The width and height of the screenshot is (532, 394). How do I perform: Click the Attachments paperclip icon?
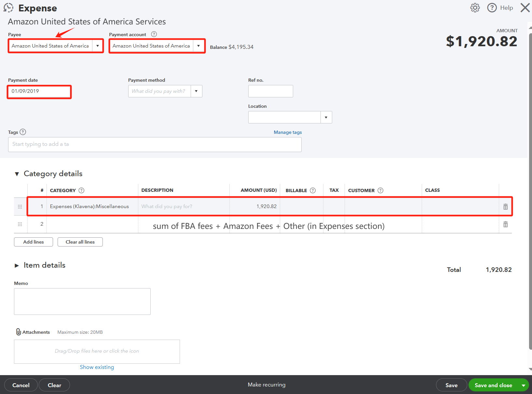19,332
